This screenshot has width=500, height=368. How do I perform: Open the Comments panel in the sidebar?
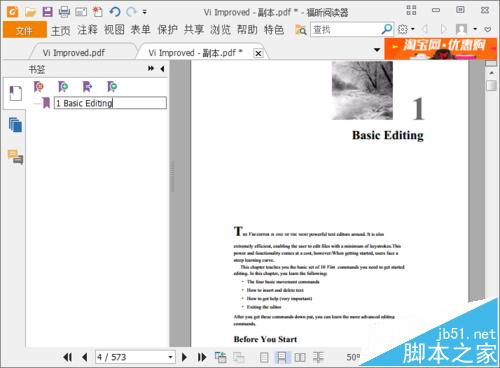click(x=15, y=157)
